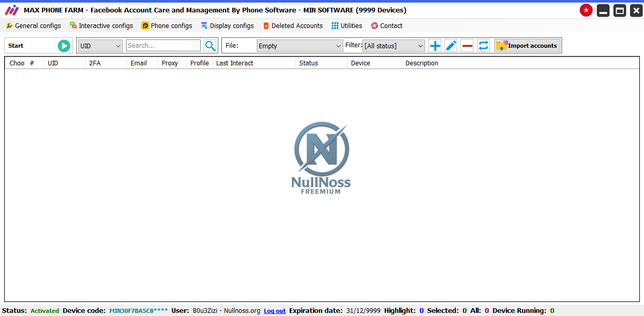The height and width of the screenshot is (316, 644).
Task: Click the blue refresh arrows icon
Action: (483, 46)
